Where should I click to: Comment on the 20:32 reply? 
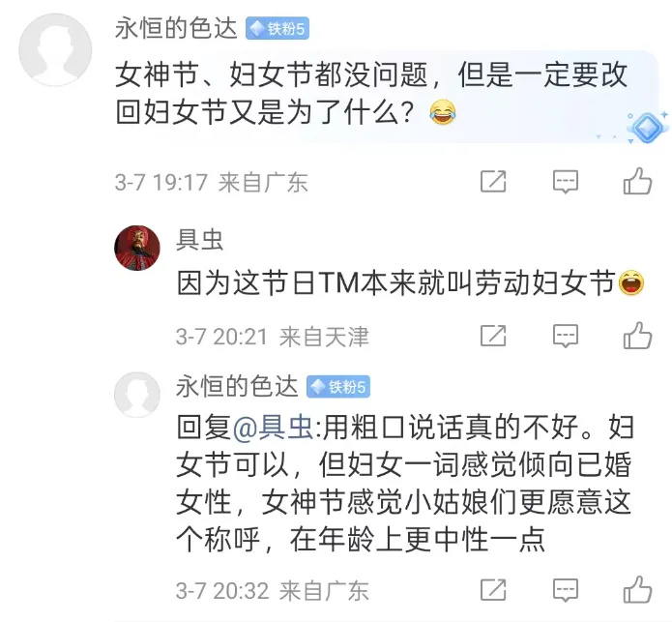tap(566, 590)
